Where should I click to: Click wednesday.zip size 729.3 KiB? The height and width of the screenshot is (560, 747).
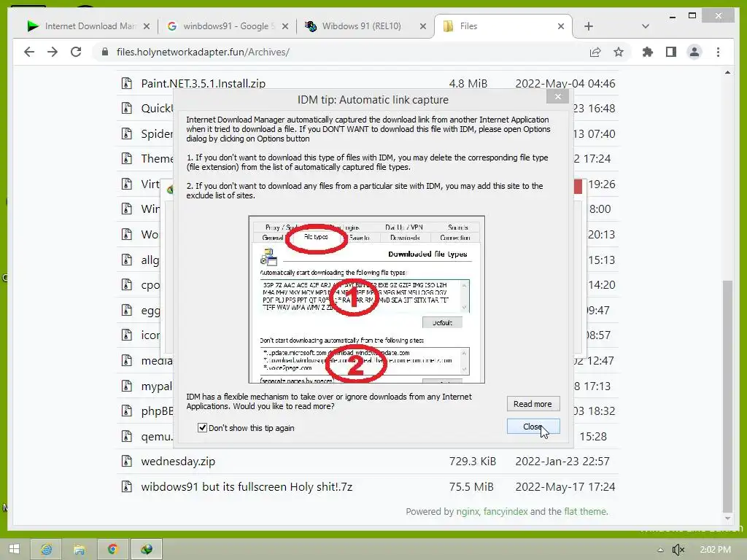pos(472,461)
